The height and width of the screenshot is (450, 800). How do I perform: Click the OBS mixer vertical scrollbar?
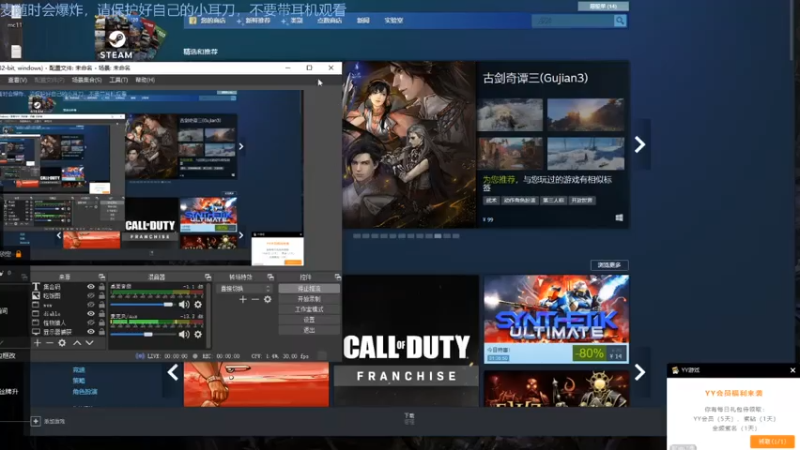coord(209,315)
